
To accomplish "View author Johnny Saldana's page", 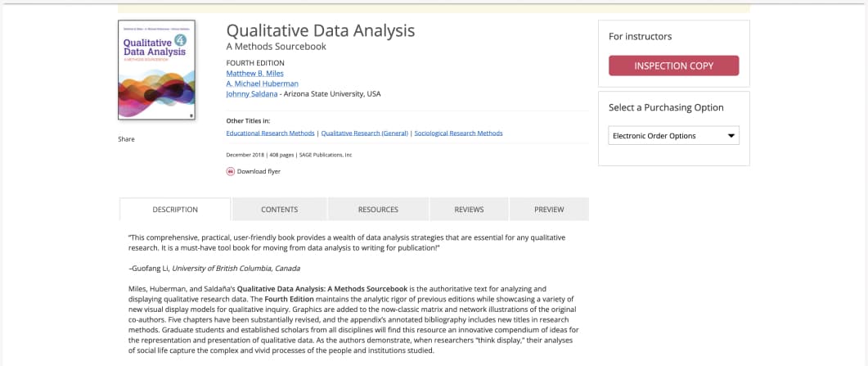I will 252,94.
